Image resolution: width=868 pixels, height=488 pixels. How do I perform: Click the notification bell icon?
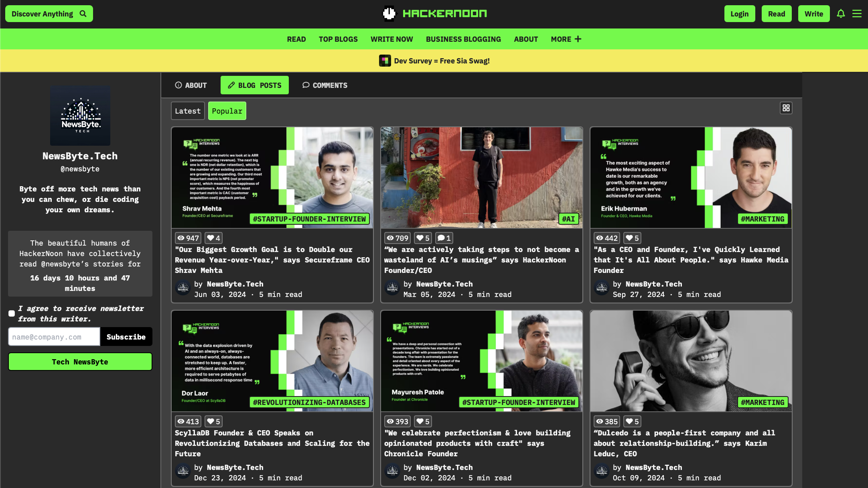tap(841, 14)
